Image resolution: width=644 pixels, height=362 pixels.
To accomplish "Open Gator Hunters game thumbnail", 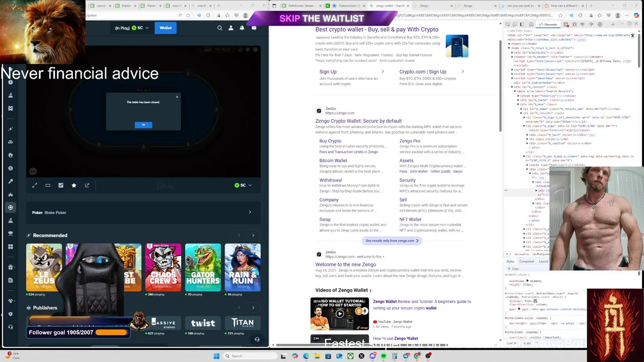I will coord(203,267).
